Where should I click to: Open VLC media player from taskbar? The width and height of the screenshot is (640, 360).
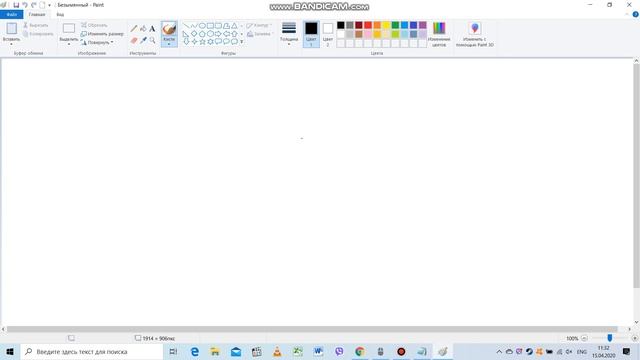pos(277,351)
